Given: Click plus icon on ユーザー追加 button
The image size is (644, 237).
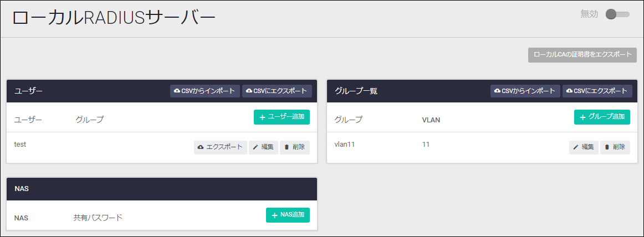Looking at the screenshot, I should point(263,117).
